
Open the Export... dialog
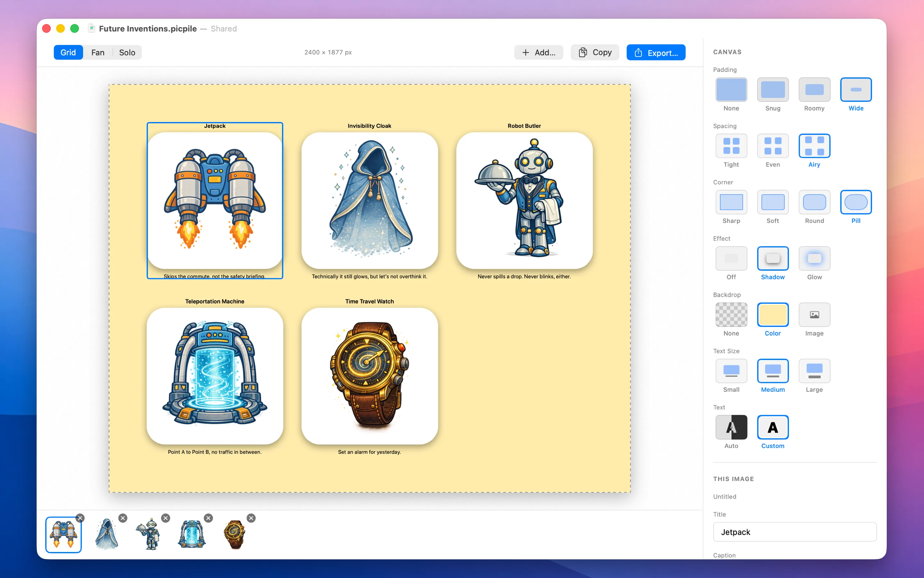pyautogui.click(x=655, y=52)
